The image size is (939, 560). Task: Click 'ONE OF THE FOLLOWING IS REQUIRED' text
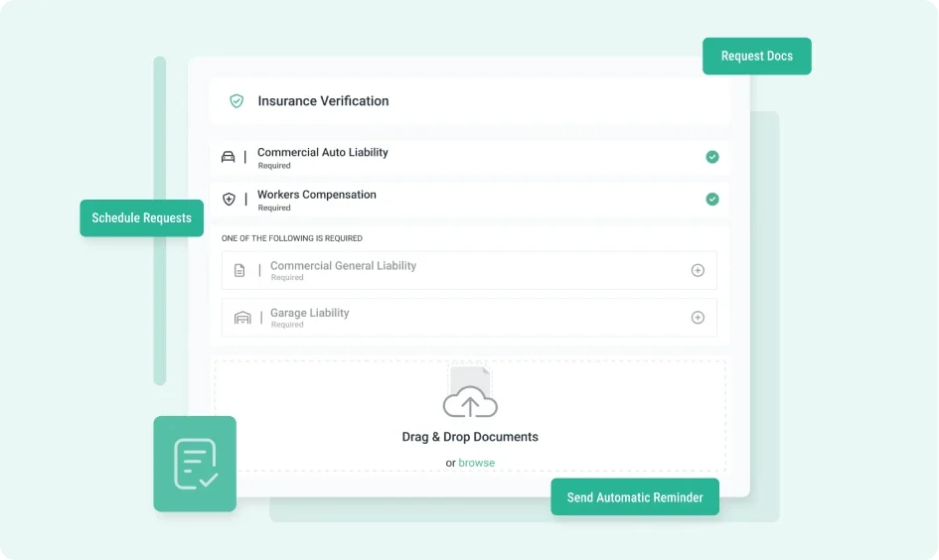292,238
